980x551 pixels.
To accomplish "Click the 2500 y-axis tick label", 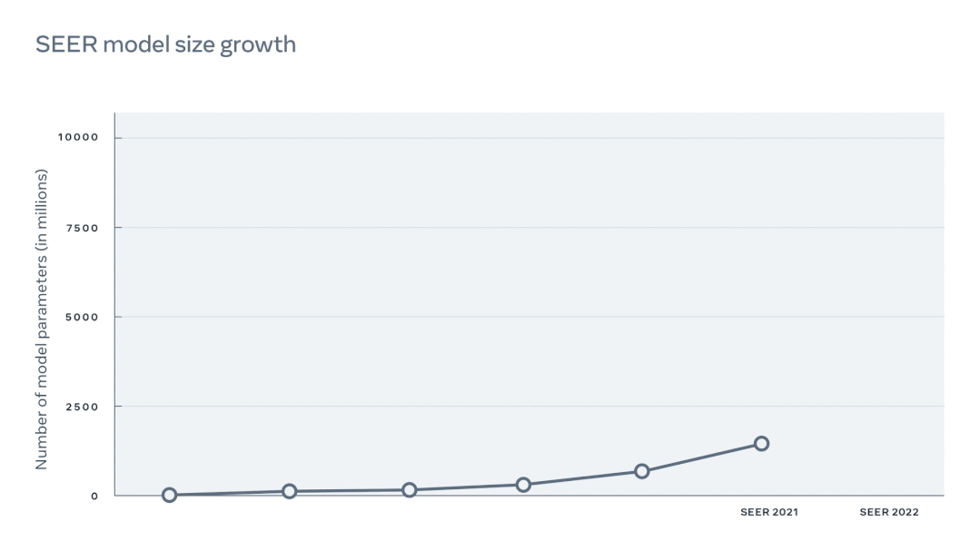I will (x=81, y=407).
